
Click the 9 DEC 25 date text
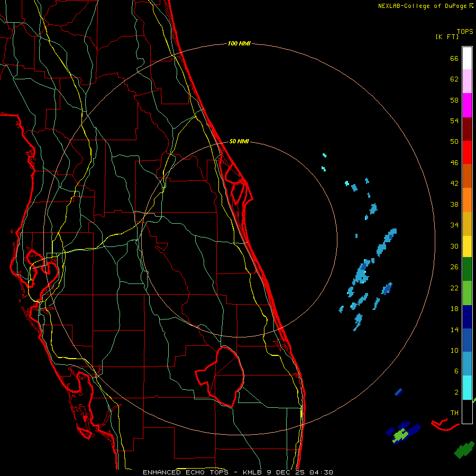point(286,472)
